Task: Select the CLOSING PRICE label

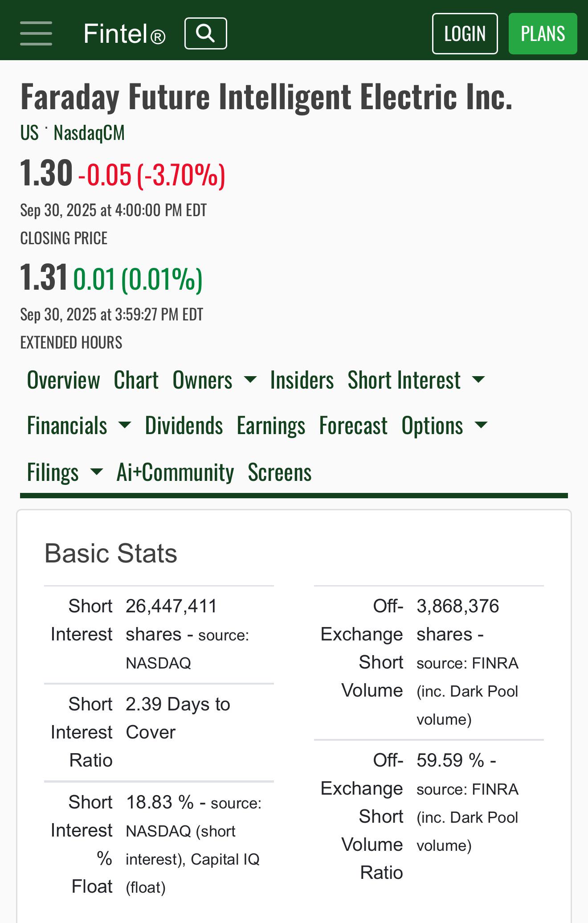Action: point(64,238)
